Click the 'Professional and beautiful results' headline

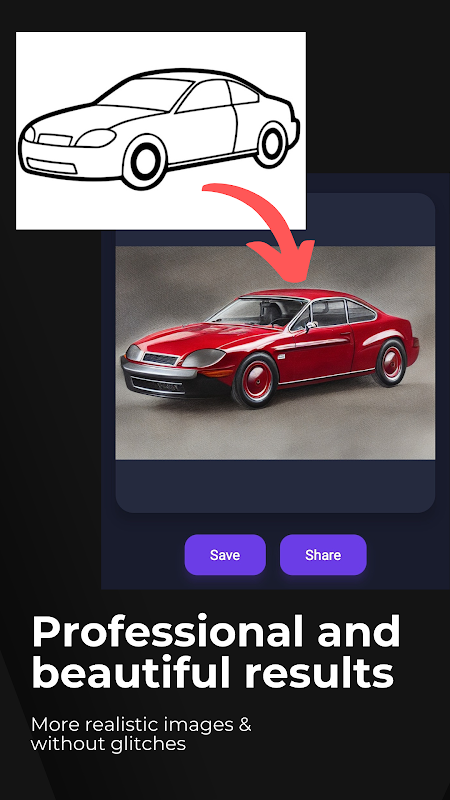216,651
